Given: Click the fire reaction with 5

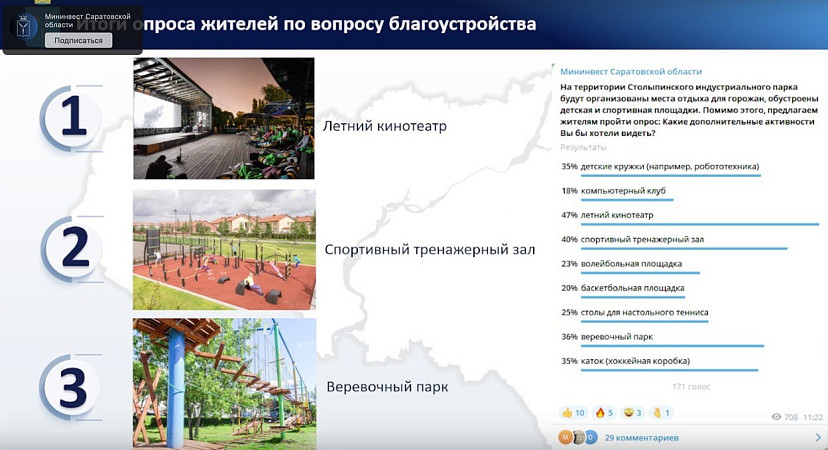Looking at the screenshot, I should tap(604, 412).
